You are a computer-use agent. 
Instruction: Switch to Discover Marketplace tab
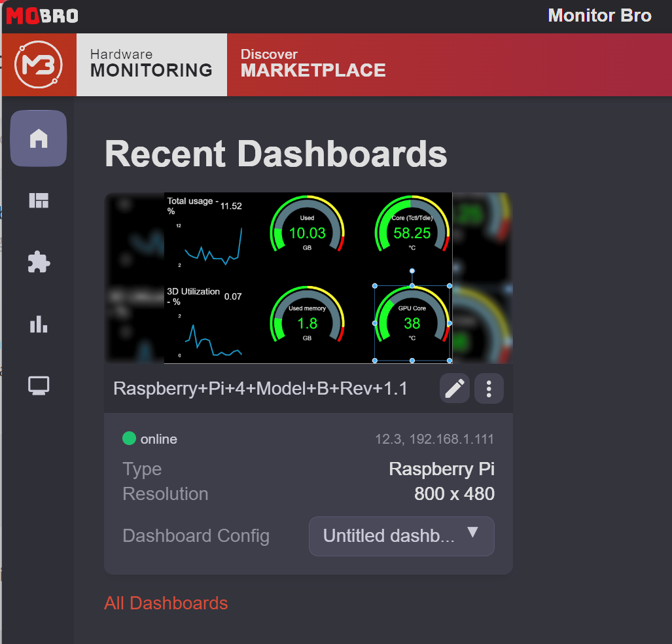click(x=313, y=65)
